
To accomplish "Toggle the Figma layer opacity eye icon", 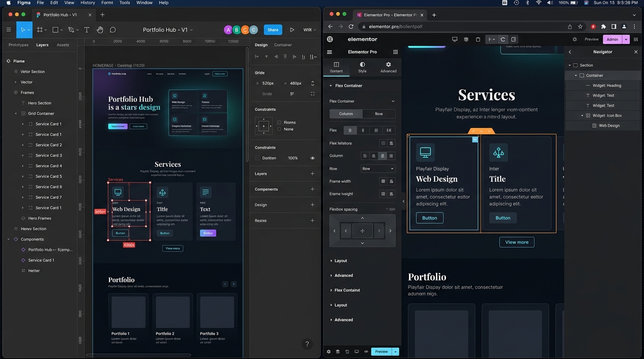I will click(313, 158).
